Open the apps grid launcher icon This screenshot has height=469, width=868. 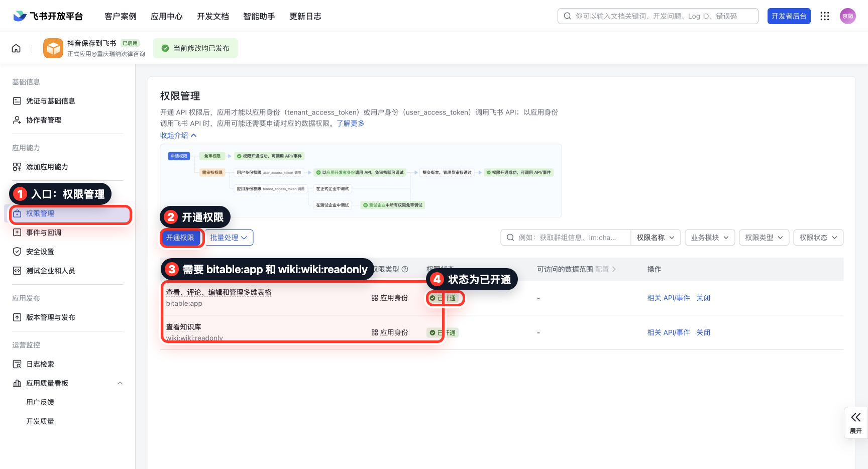[825, 16]
